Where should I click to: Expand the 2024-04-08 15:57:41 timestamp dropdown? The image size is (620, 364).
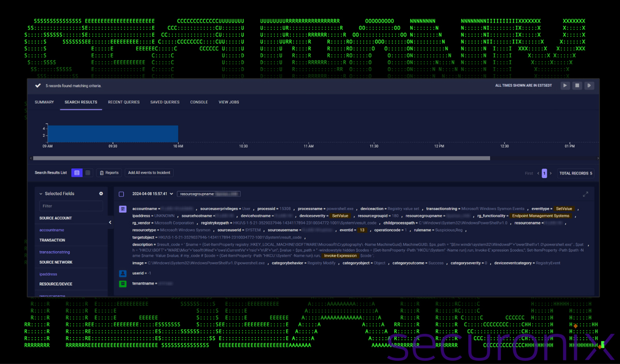(172, 194)
